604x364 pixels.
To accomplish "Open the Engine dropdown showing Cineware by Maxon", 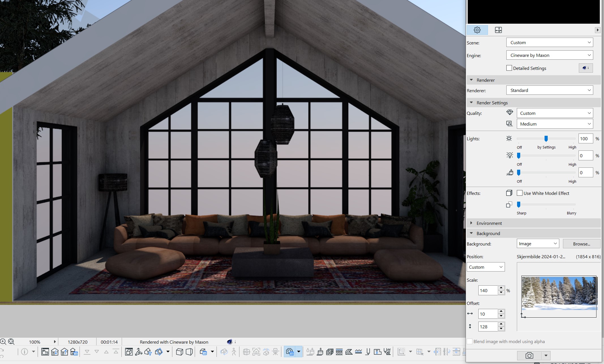I will pyautogui.click(x=549, y=55).
